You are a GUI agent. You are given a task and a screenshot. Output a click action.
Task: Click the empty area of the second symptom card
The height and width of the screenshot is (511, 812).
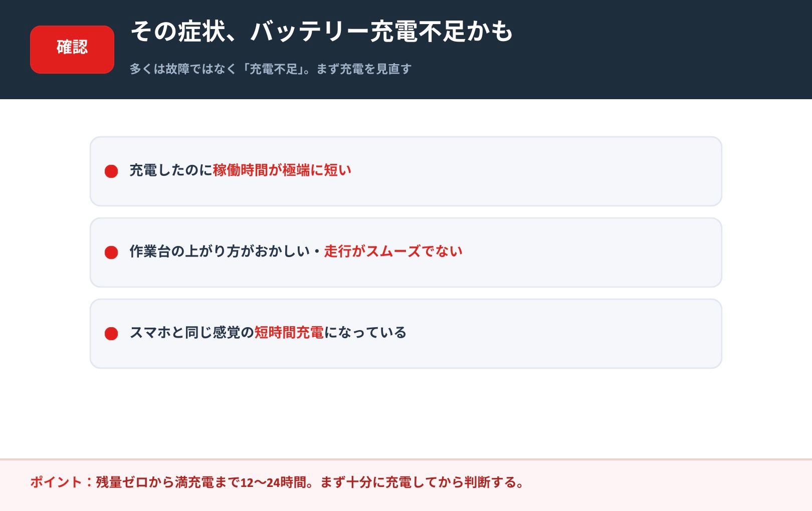pyautogui.click(x=591, y=252)
